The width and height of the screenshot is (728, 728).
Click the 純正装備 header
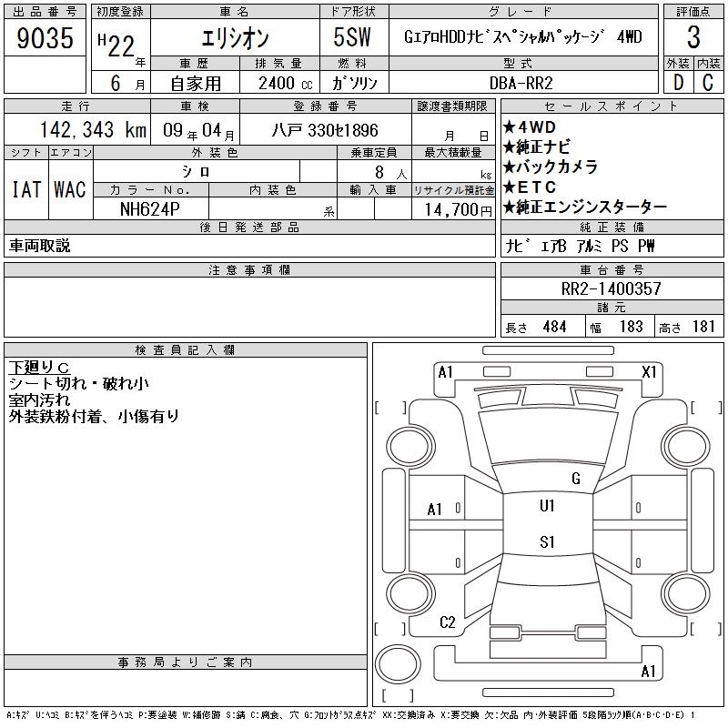click(612, 227)
